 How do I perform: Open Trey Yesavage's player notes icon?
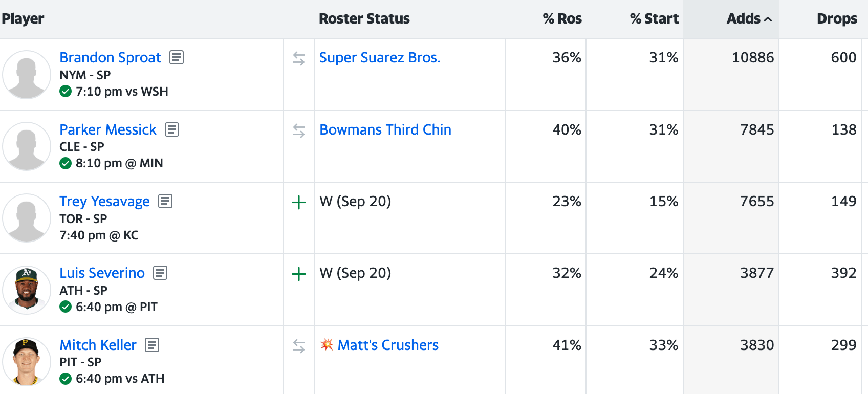tap(165, 201)
